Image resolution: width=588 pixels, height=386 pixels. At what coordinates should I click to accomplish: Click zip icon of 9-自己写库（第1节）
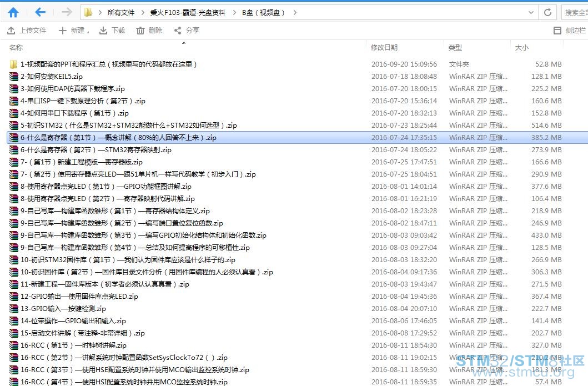click(x=13, y=211)
